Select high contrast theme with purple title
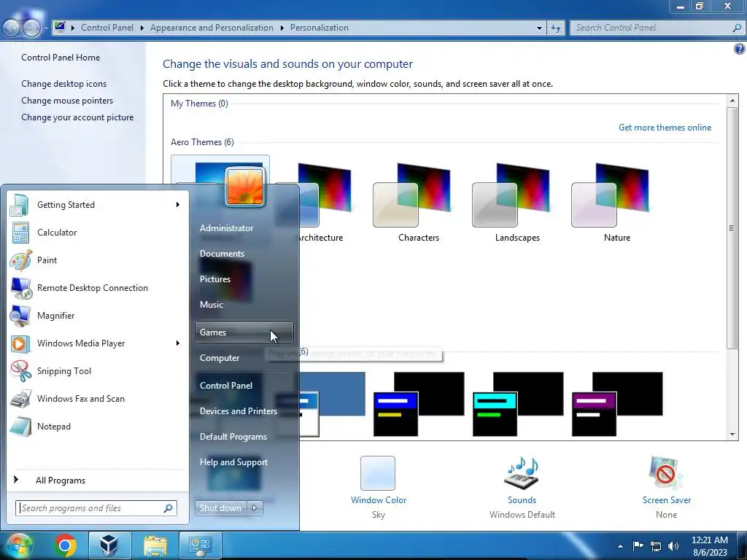 [x=617, y=404]
